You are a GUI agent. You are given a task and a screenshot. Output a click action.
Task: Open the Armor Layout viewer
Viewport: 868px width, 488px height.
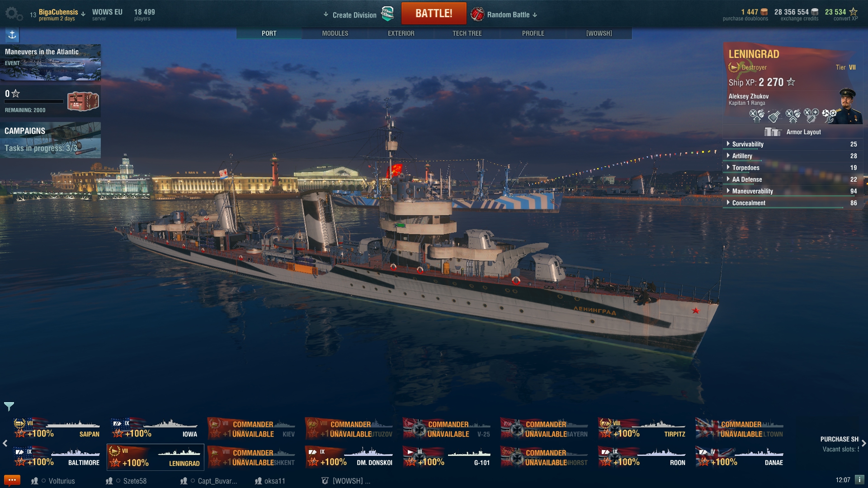coord(793,132)
